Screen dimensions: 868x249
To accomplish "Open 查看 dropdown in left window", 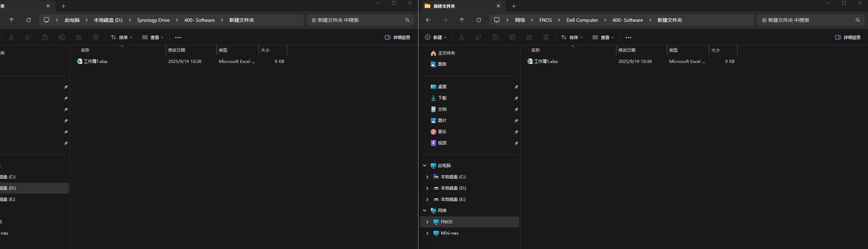I will tap(153, 37).
